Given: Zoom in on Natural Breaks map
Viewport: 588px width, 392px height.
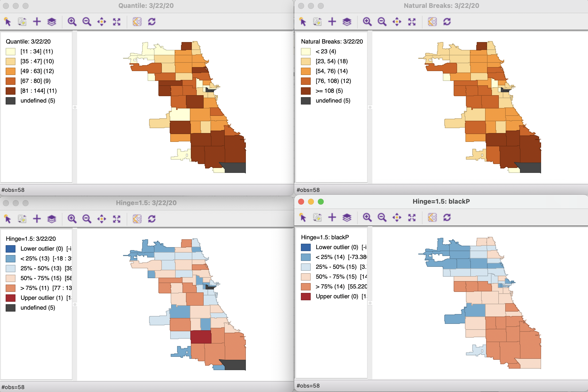Looking at the screenshot, I should click(x=367, y=22).
